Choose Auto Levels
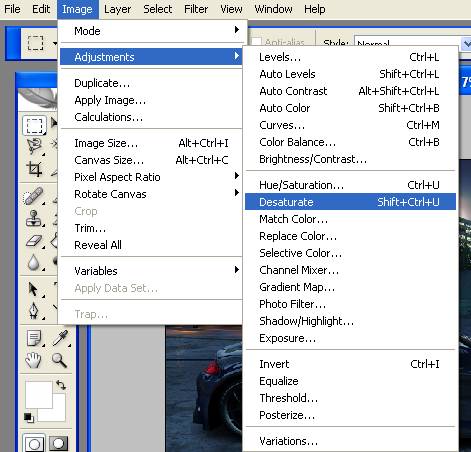This screenshot has height=452, width=471. point(350,74)
